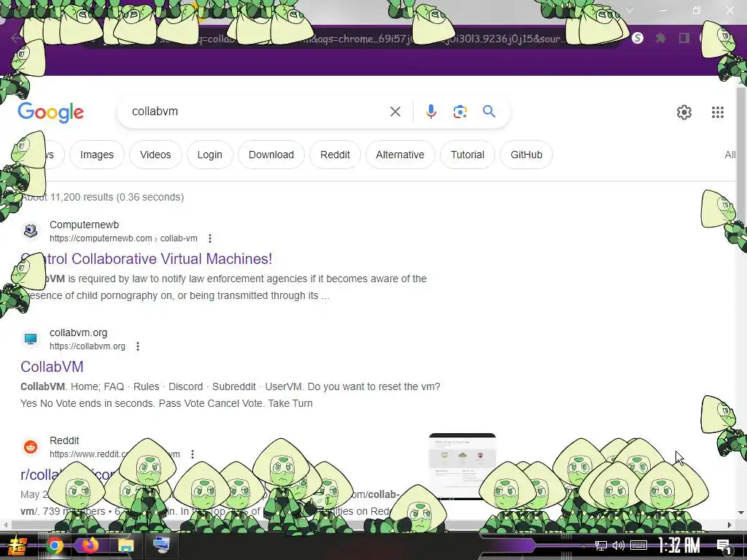Open Google quick settings gear
Image resolution: width=747 pixels, height=560 pixels.
tap(684, 112)
